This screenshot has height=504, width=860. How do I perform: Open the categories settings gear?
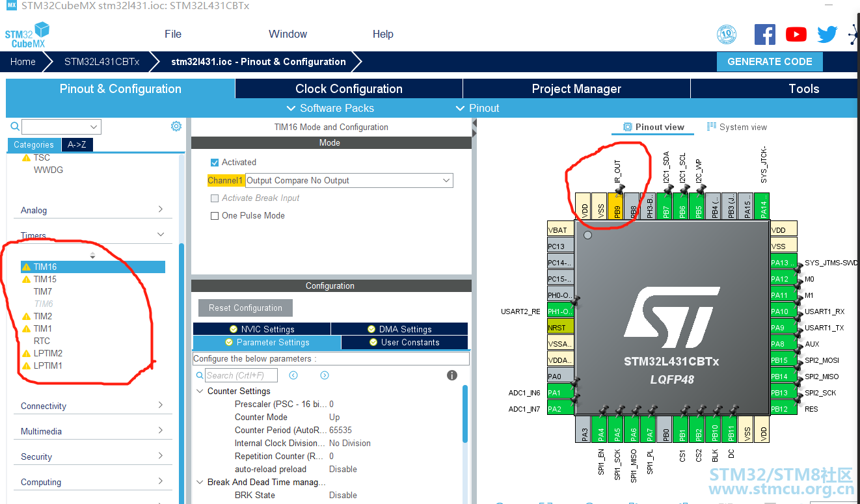click(x=176, y=126)
